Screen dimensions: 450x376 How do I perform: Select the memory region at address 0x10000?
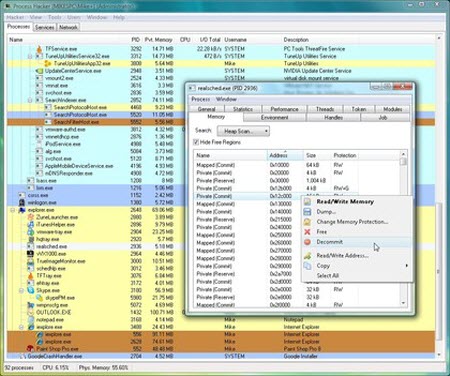pyautogui.click(x=276, y=165)
